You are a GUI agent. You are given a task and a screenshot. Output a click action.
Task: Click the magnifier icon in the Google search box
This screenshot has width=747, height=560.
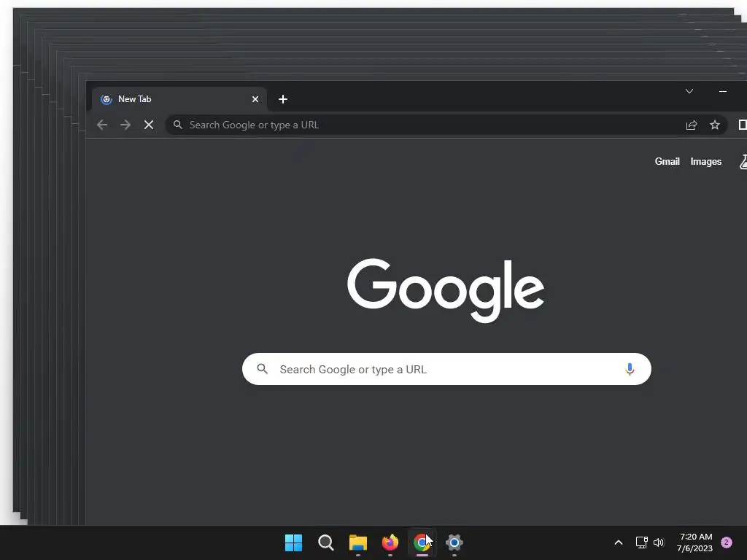(262, 368)
